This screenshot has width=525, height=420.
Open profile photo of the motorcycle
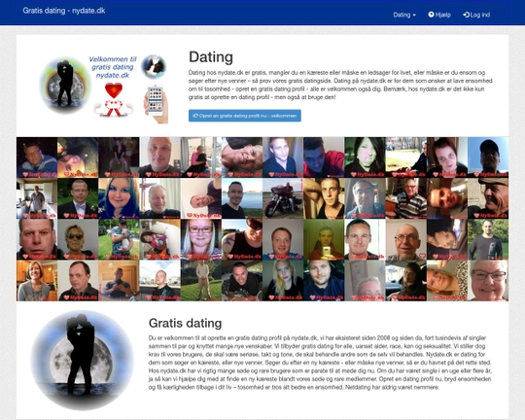click(x=283, y=198)
